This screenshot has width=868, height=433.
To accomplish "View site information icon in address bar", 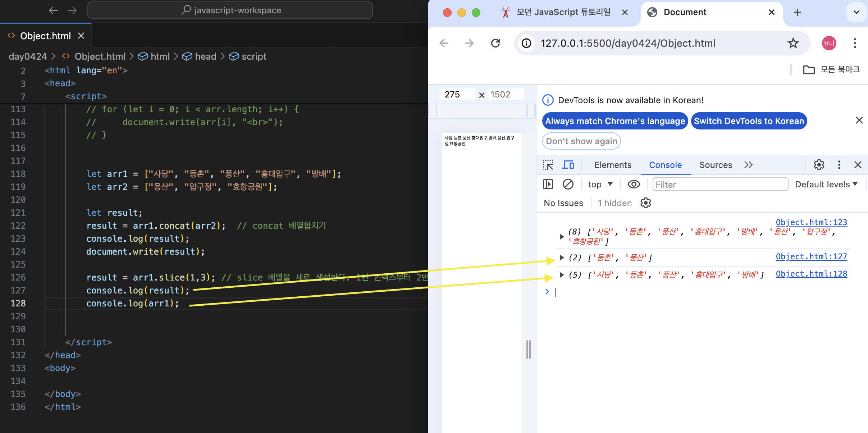I will 526,44.
